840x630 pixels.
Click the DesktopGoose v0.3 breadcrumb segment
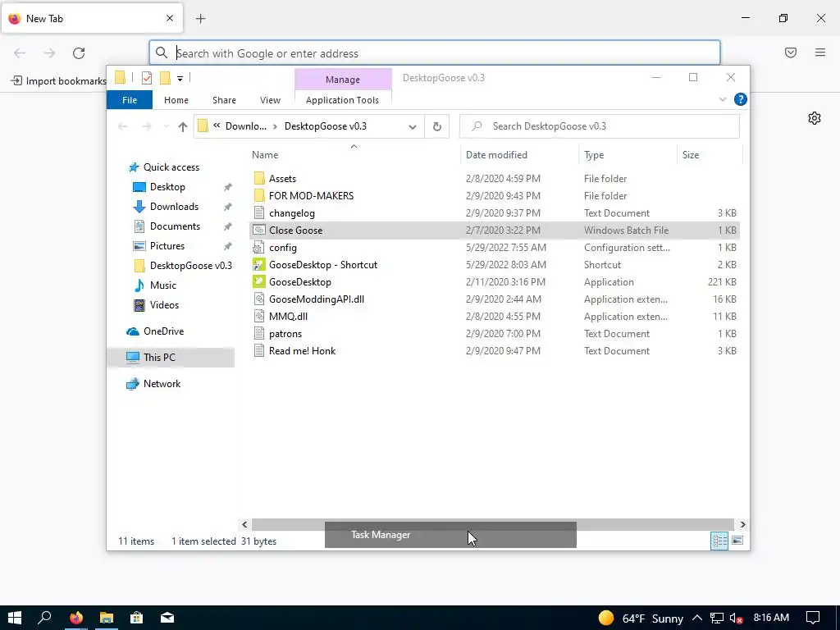325,126
